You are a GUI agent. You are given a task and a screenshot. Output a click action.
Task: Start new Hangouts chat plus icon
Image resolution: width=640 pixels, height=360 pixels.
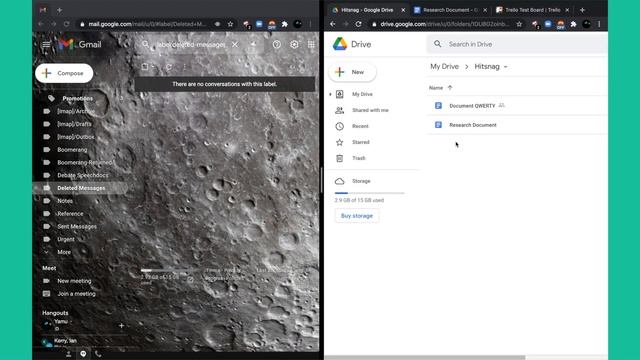tap(121, 326)
